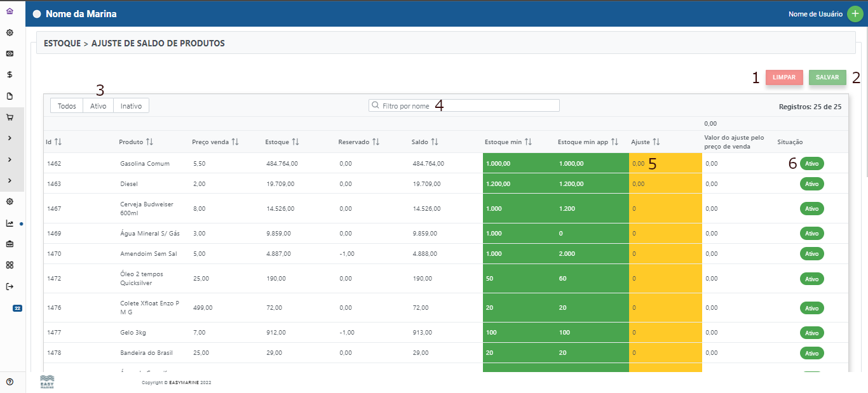Open the shopping cart stock icon
This screenshot has width=868, height=393.
pyautogui.click(x=10, y=117)
